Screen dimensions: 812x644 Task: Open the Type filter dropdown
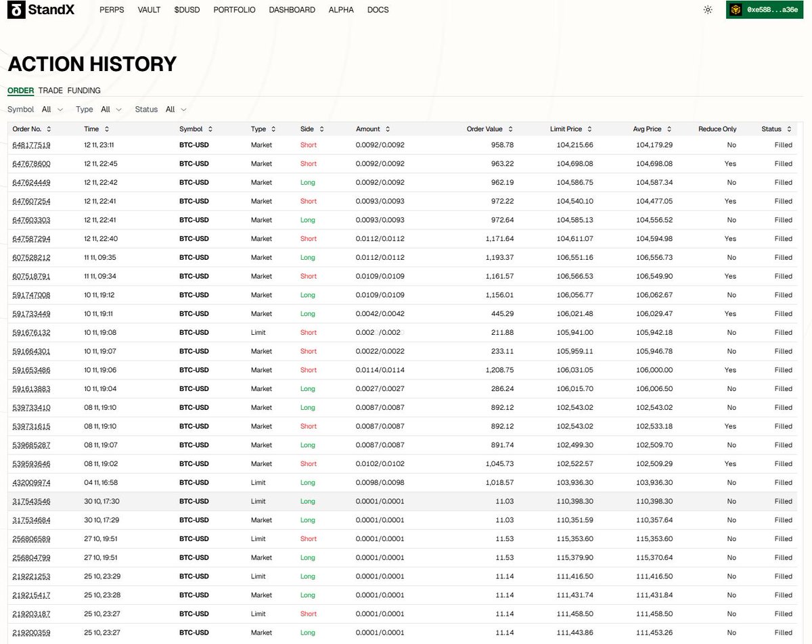click(x=112, y=110)
